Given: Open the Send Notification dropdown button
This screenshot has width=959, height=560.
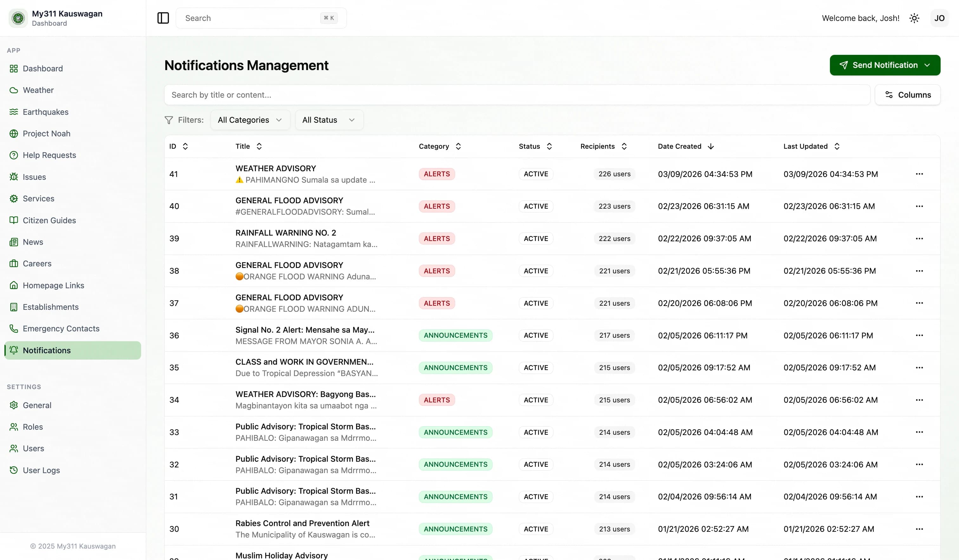Looking at the screenshot, I should click(x=884, y=65).
